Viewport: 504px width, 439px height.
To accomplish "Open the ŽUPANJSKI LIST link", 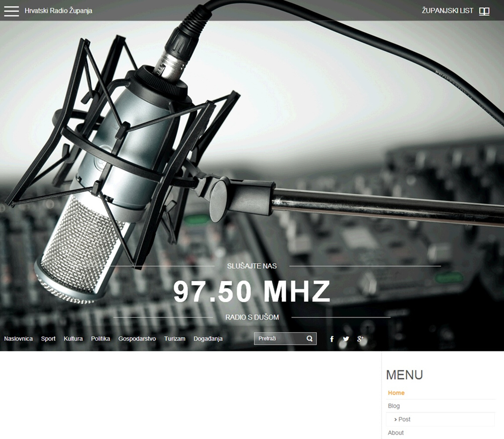I will point(448,11).
